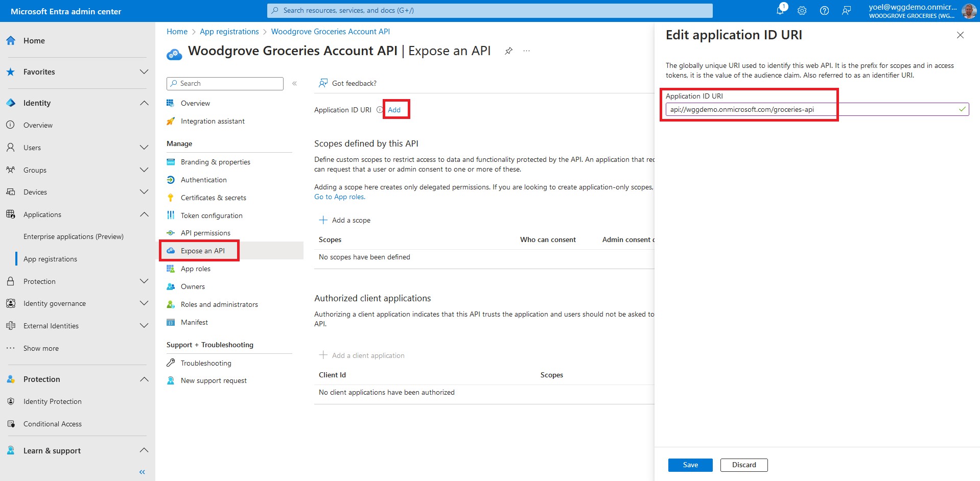The width and height of the screenshot is (980, 481).
Task: Pin the Expose an API page
Action: [x=508, y=51]
